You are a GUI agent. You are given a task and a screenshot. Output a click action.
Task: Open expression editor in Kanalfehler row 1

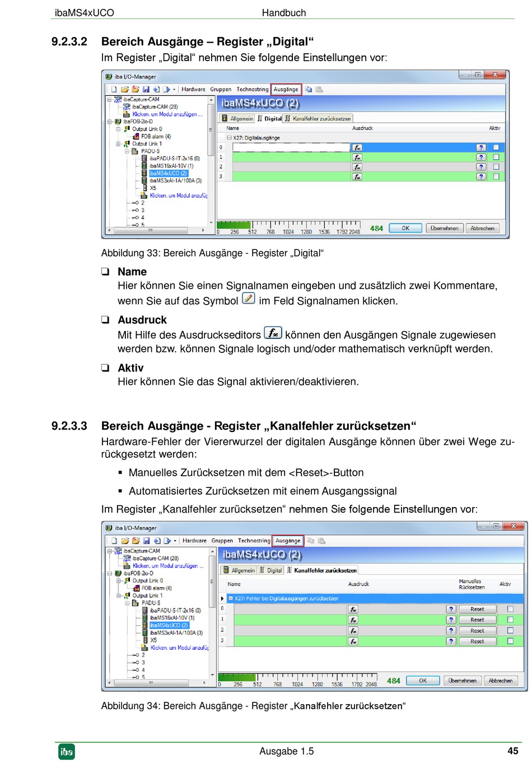point(353,620)
